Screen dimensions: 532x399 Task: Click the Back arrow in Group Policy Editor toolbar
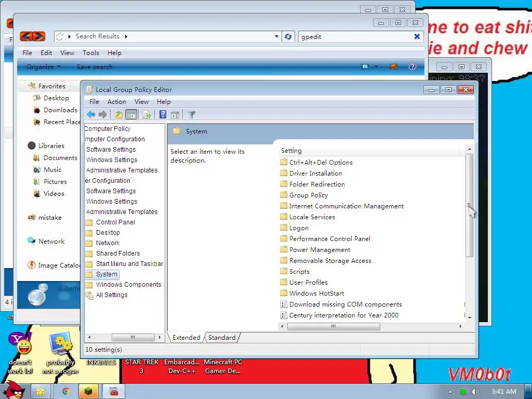click(90, 115)
